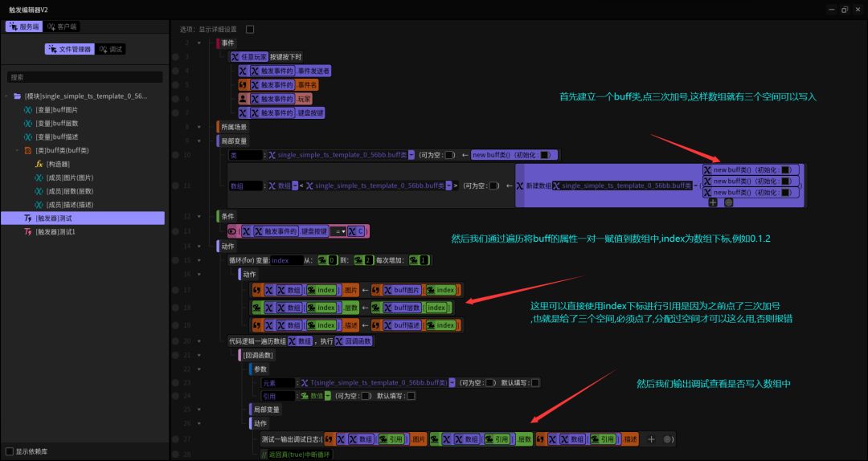The height and width of the screenshot is (461, 868).
Task: Click the 搜索 search field
Action: (85, 77)
